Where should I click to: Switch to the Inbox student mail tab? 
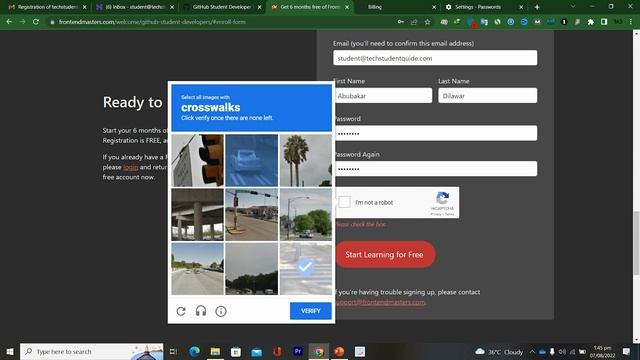[x=134, y=7]
